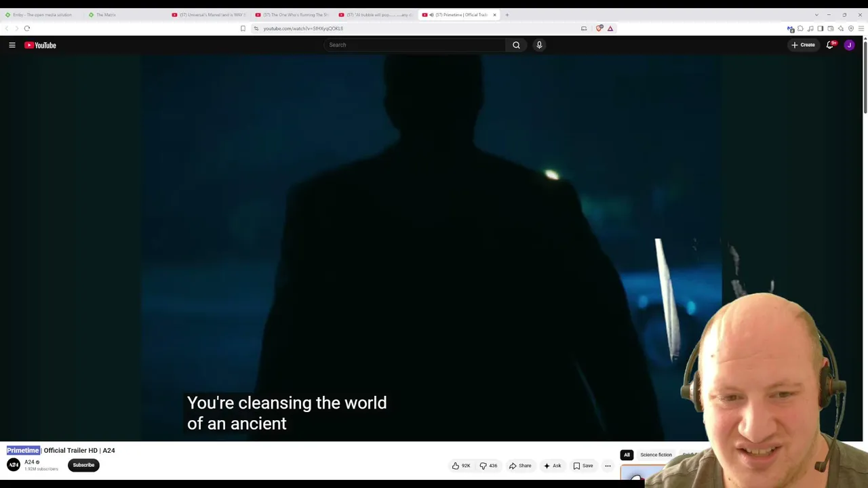Go forward in browser history
Viewport: 868px width, 488px height.
pos(16,28)
